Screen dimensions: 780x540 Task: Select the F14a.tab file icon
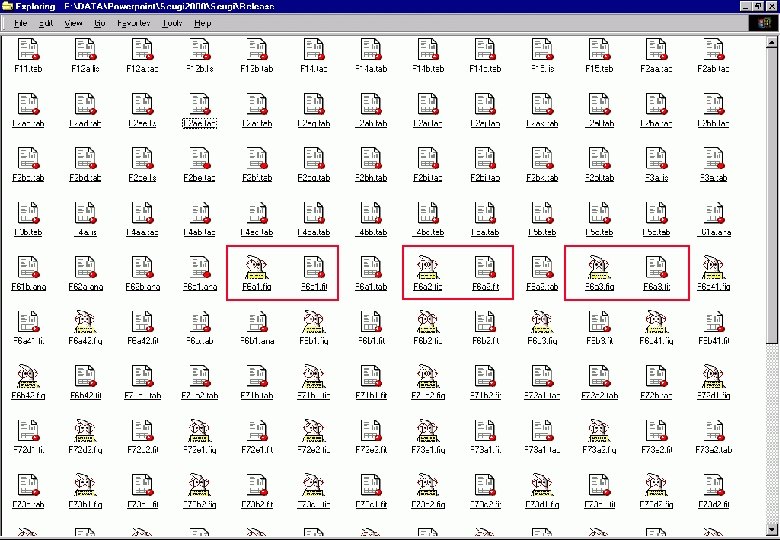click(371, 50)
